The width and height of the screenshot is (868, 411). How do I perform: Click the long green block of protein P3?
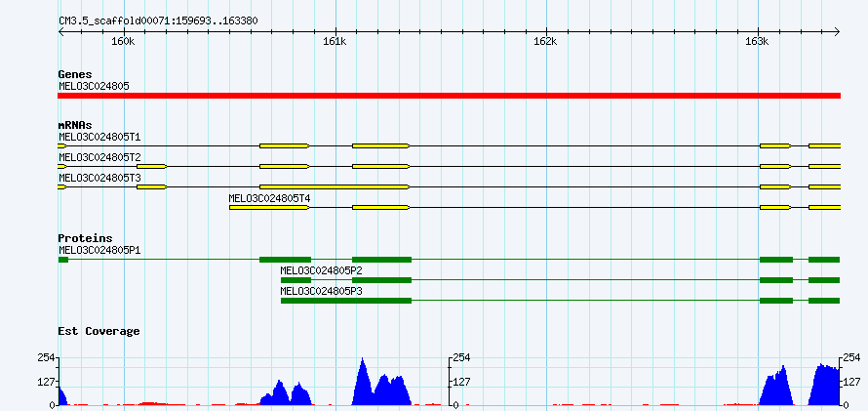point(346,301)
